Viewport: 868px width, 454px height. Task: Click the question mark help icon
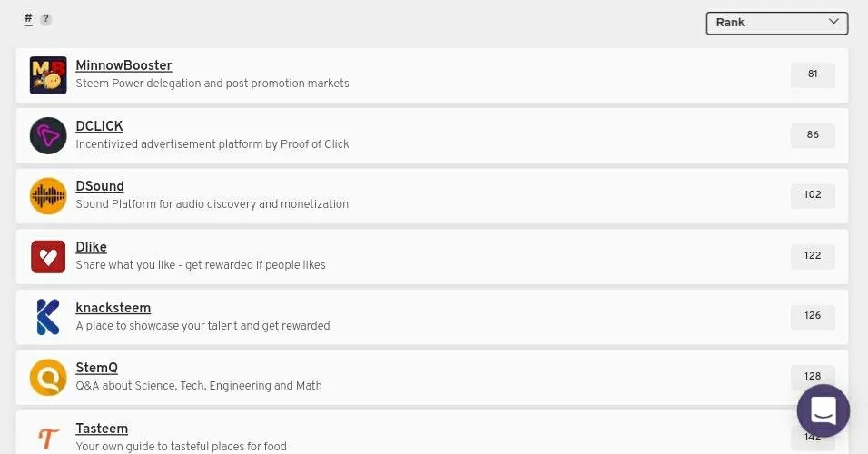46,19
